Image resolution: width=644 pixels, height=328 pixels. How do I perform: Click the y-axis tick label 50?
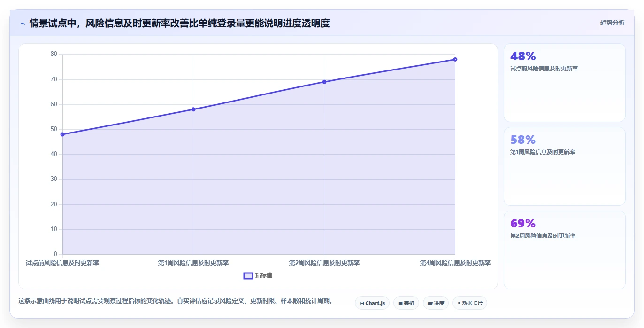click(x=54, y=129)
